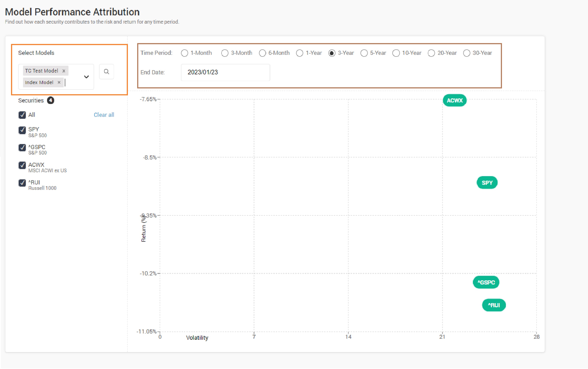Image resolution: width=588 pixels, height=369 pixels.
Task: Select the 10-Year time period
Action: (x=396, y=53)
